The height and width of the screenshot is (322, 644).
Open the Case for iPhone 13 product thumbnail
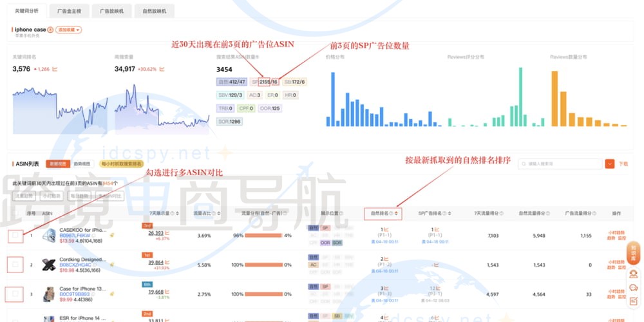coord(49,294)
